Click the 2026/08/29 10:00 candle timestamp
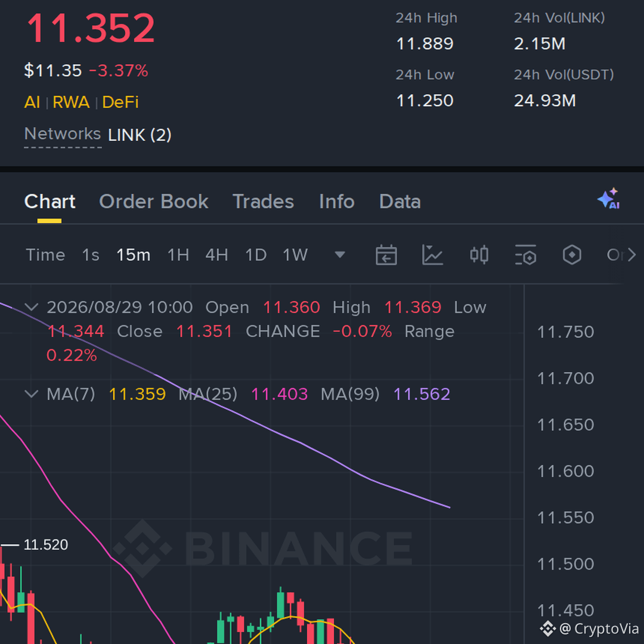This screenshot has height=644, width=644. 119,307
